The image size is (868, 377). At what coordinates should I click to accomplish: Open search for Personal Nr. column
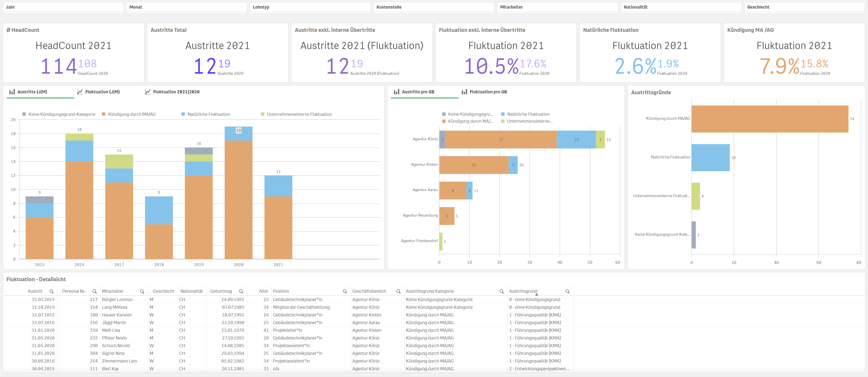[95, 292]
